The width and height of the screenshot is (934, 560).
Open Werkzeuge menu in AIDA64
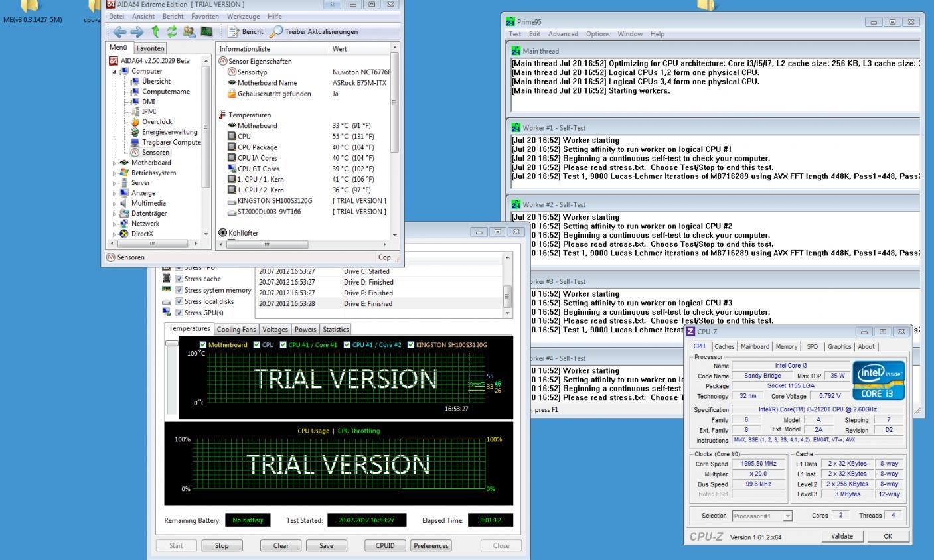point(245,16)
